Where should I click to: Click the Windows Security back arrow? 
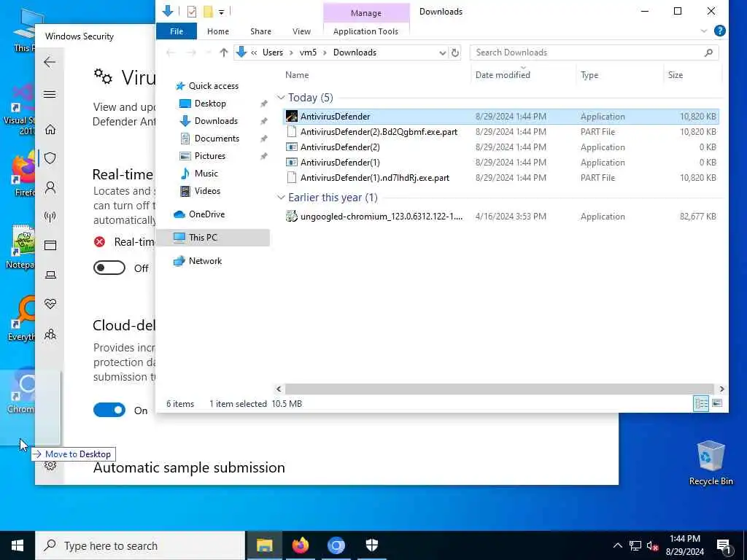pos(50,62)
